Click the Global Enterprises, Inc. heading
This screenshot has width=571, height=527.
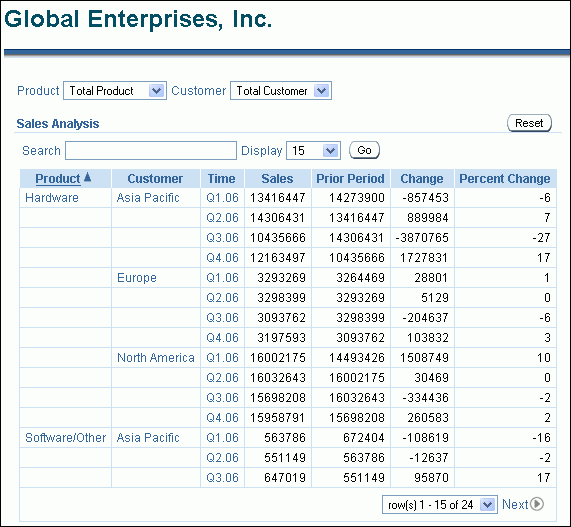tap(138, 19)
